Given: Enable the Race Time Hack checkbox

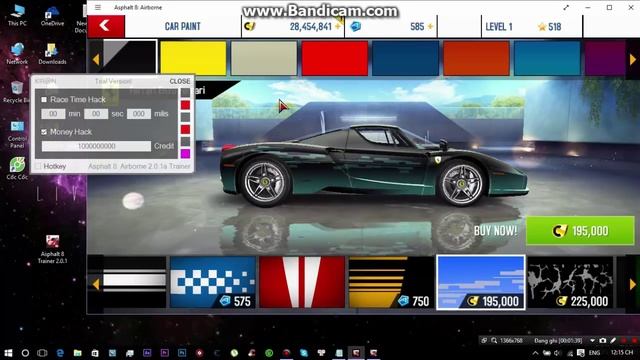Looking at the screenshot, I should [x=44, y=100].
